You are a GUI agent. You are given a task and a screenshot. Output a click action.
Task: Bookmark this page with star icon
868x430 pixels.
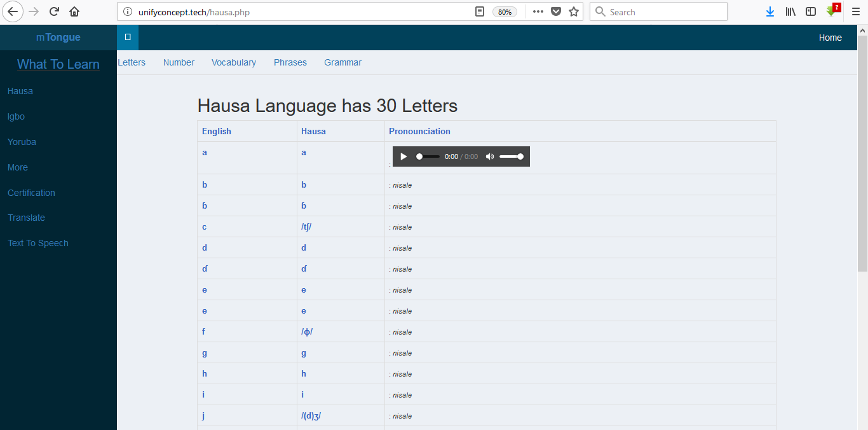(x=574, y=11)
